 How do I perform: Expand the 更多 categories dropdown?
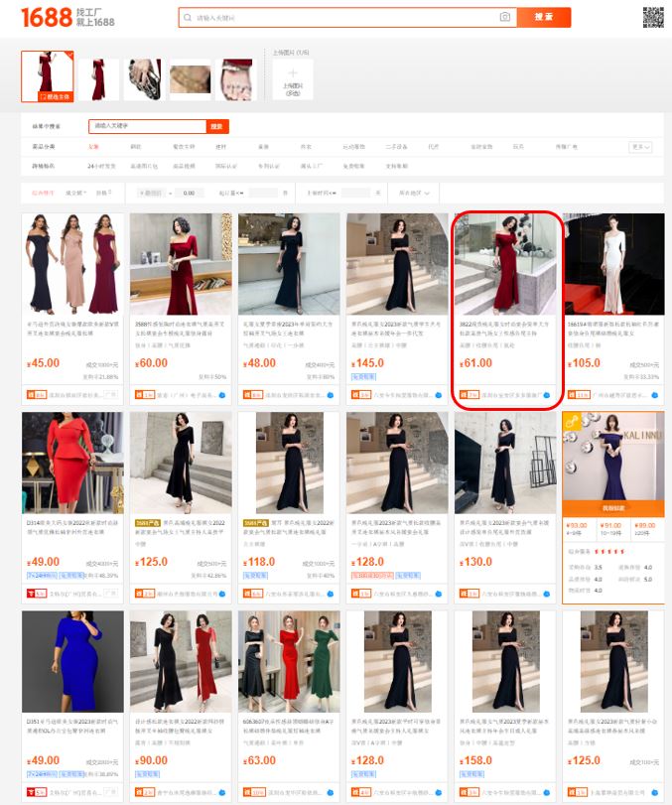coord(640,147)
